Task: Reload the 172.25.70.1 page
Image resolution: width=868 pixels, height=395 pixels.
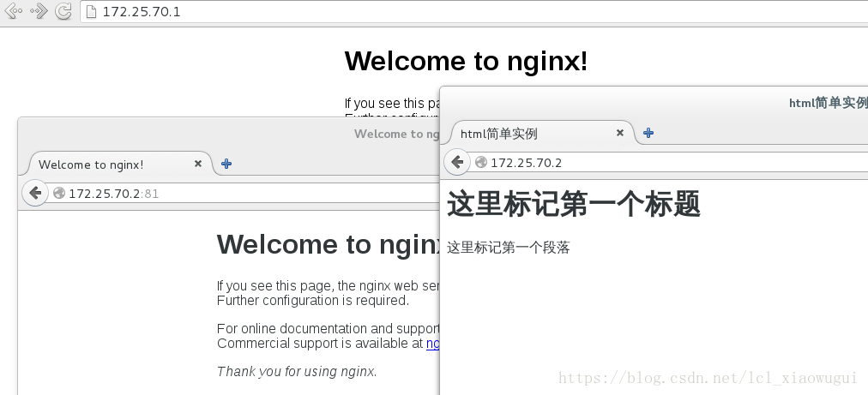Action: (x=63, y=11)
